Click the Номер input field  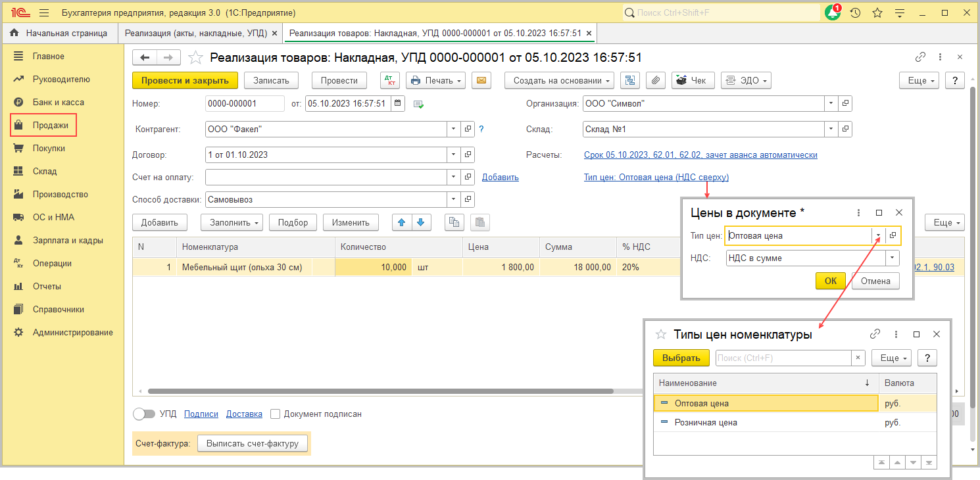(x=245, y=103)
